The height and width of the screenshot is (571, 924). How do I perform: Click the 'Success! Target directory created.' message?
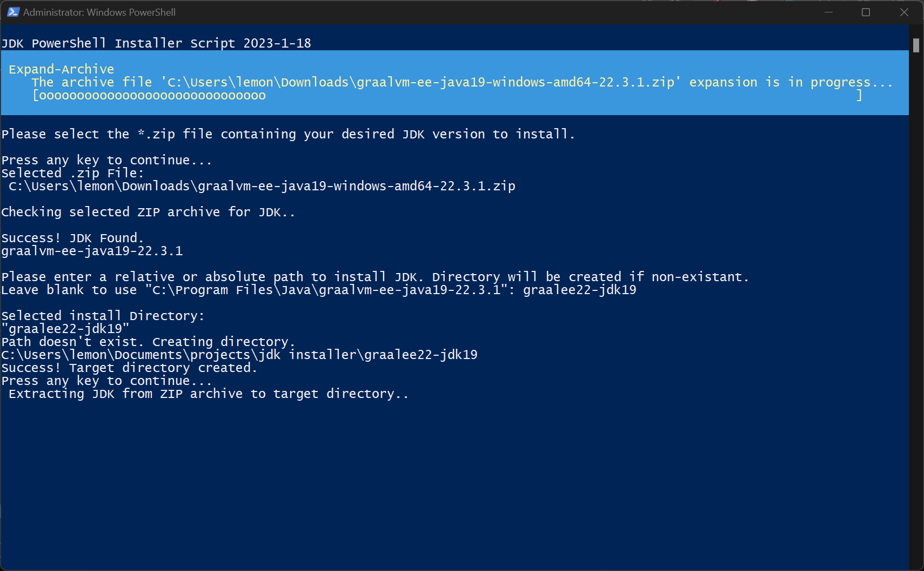coord(129,367)
